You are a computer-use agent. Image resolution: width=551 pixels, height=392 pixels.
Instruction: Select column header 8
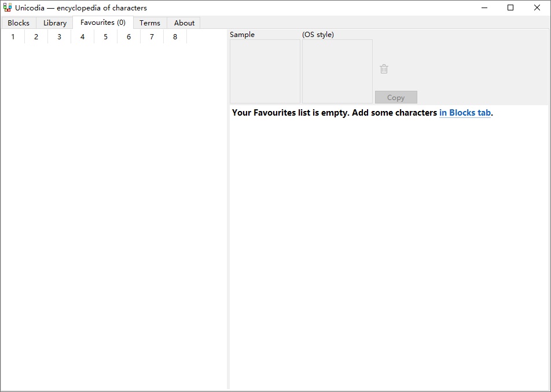175,37
